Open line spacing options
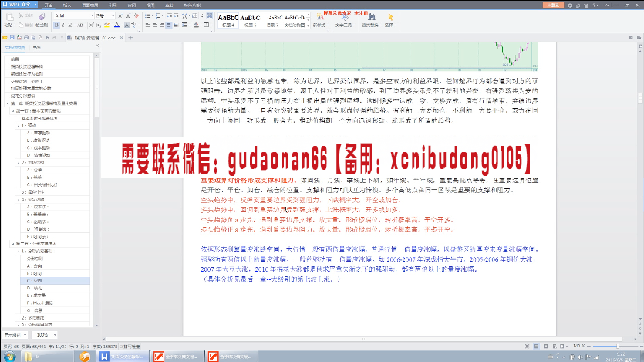Viewport: 644px width, 362px height. [x=185, y=25]
